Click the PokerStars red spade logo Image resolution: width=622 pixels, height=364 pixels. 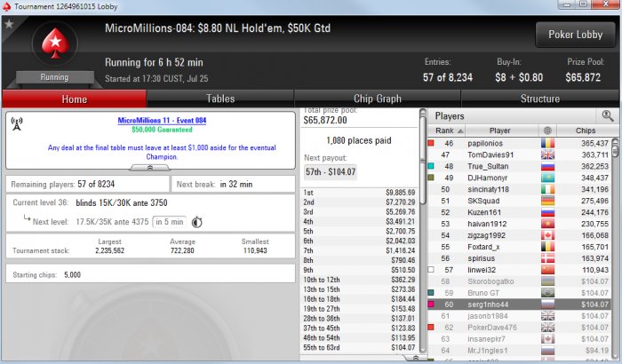[55, 43]
